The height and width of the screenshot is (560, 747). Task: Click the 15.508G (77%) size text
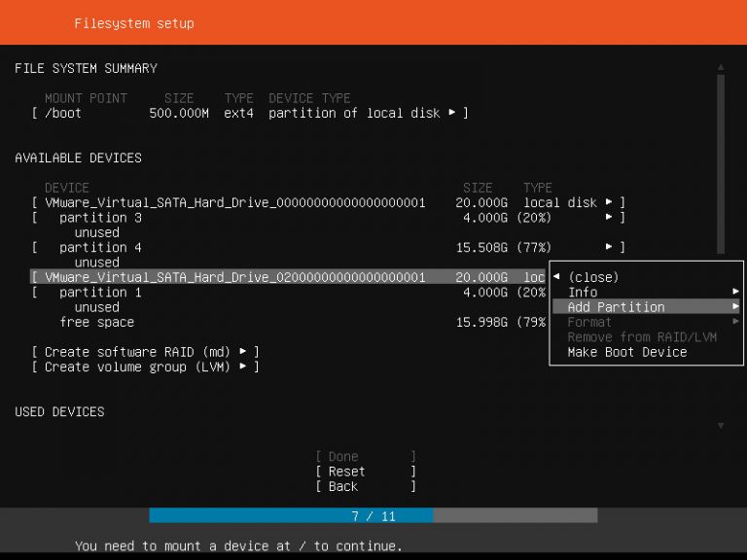coord(503,248)
